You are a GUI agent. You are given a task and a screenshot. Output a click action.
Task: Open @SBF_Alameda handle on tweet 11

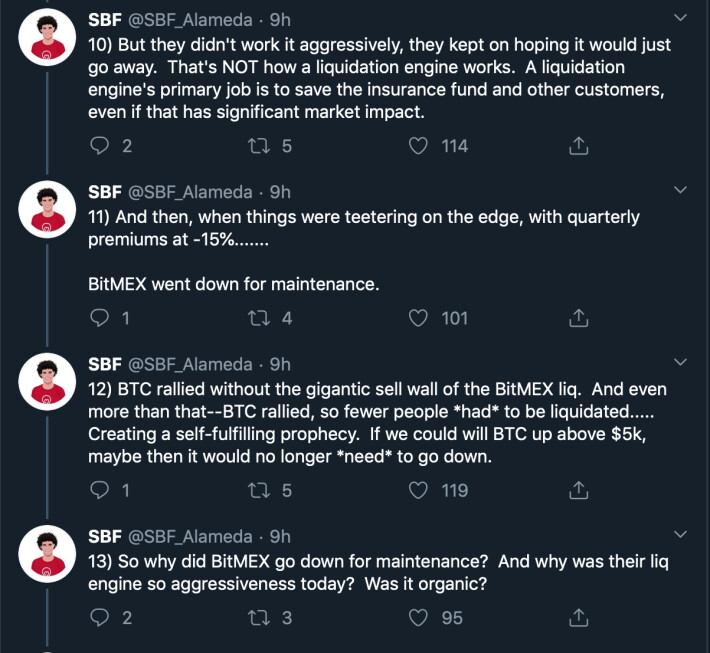point(190,192)
